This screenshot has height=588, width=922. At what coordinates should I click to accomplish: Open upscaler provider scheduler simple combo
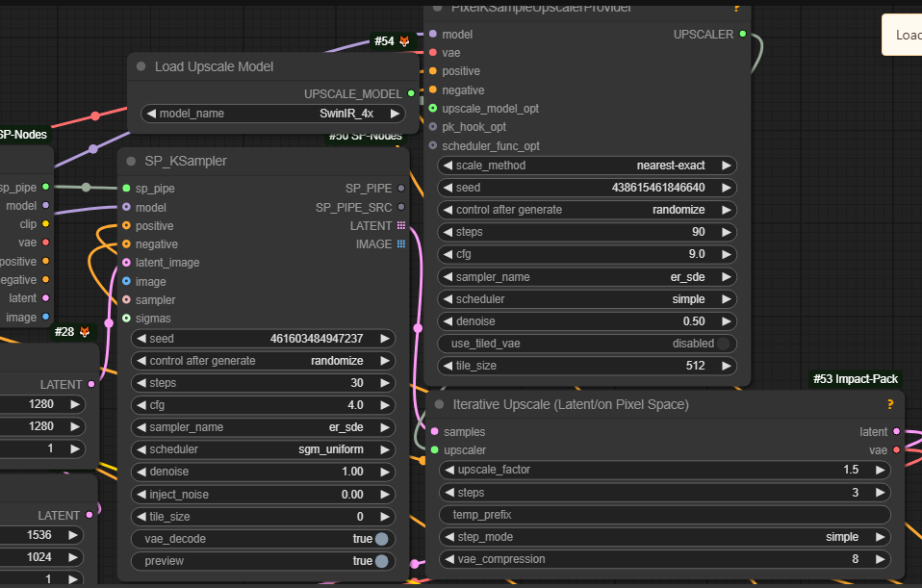click(x=587, y=298)
